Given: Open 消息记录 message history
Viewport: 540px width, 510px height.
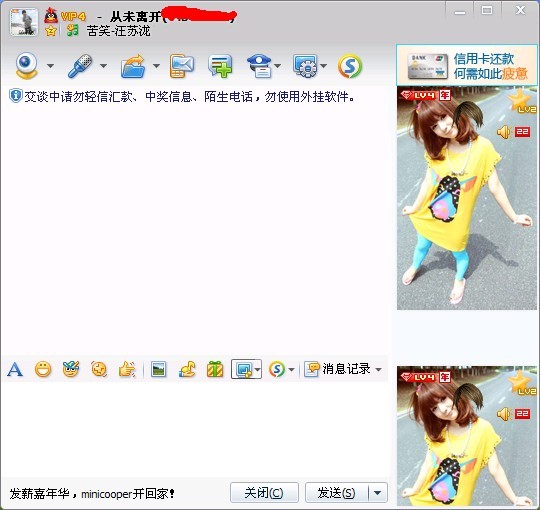Looking at the screenshot, I should (338, 369).
